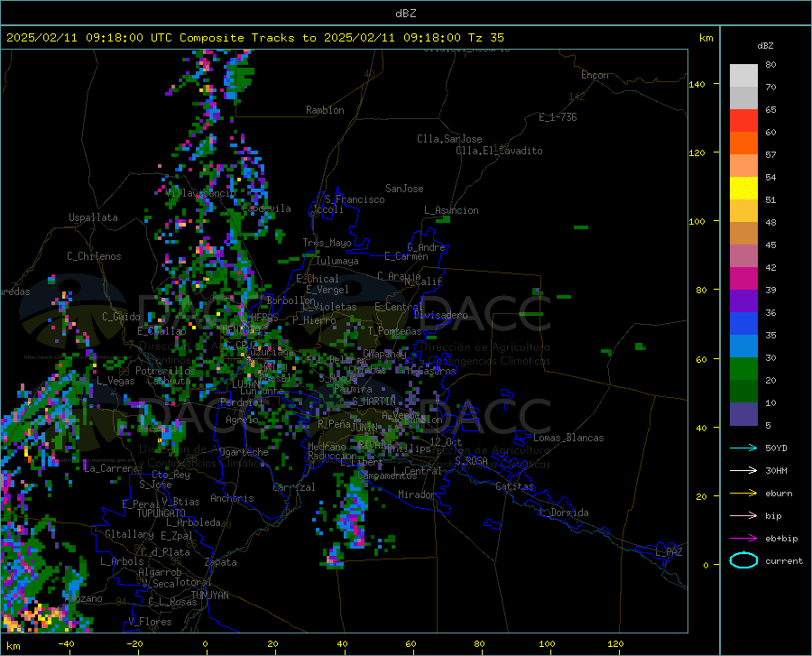
Task: Click the La_Carrera label
Action: tap(111, 468)
